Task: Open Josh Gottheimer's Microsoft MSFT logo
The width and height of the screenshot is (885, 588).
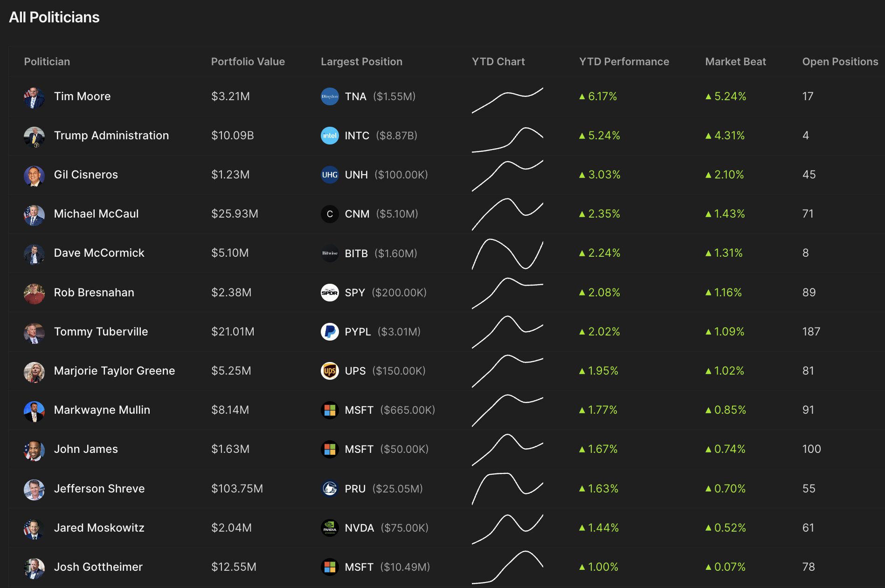Action: point(330,567)
